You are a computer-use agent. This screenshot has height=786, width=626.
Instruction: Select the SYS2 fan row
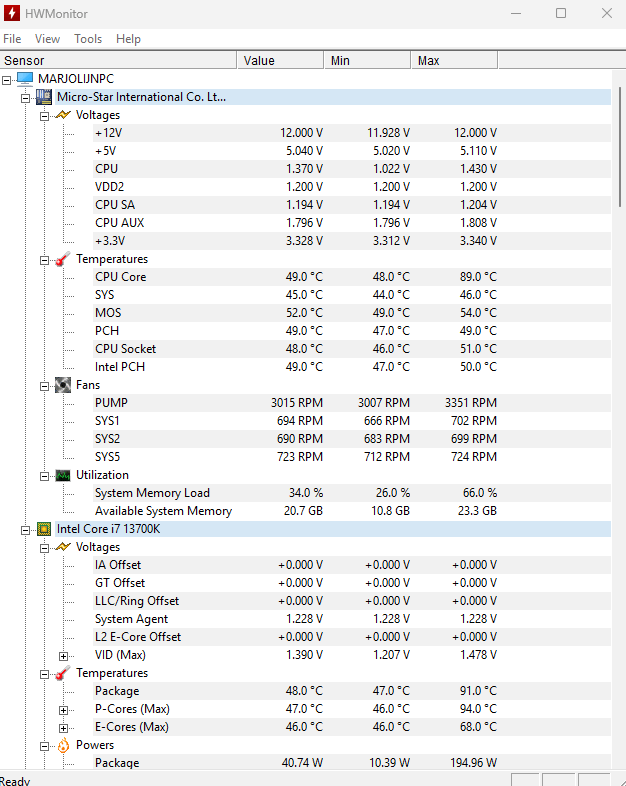tap(352, 439)
